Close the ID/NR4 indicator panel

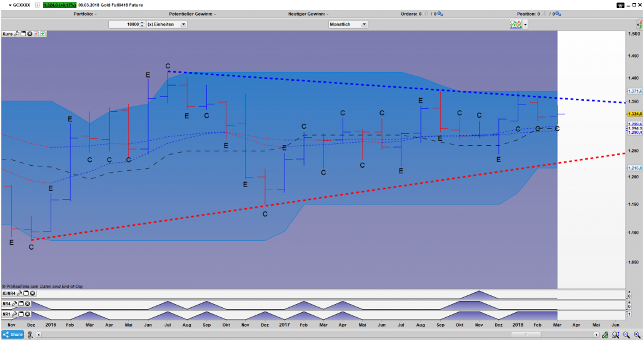(x=33, y=293)
